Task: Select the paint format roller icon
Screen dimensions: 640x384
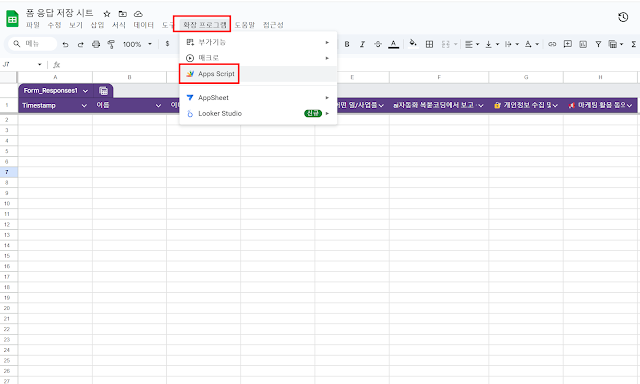Action: tap(111, 44)
